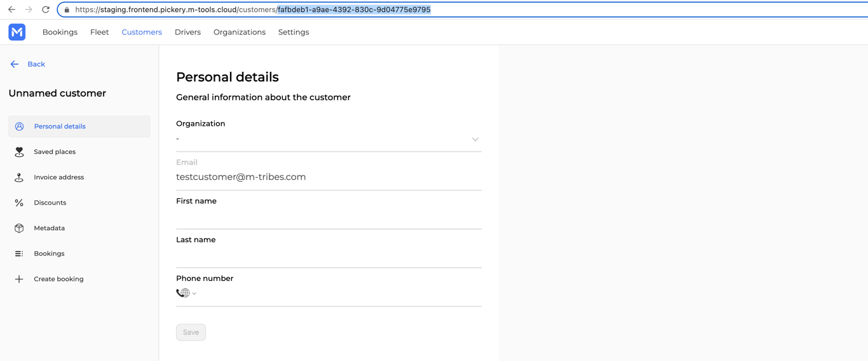Click the Unnamed customer heading
The height and width of the screenshot is (361, 868).
57,93
